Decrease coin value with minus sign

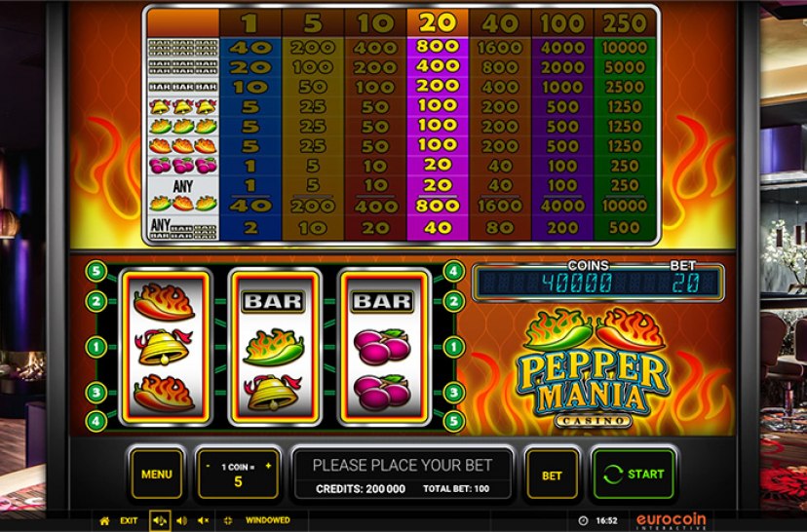[208, 466]
